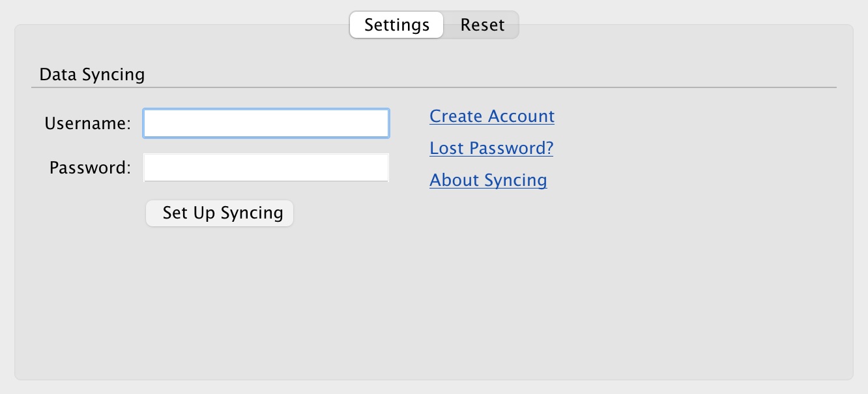Select the Reset segment in the top control

pyautogui.click(x=482, y=25)
